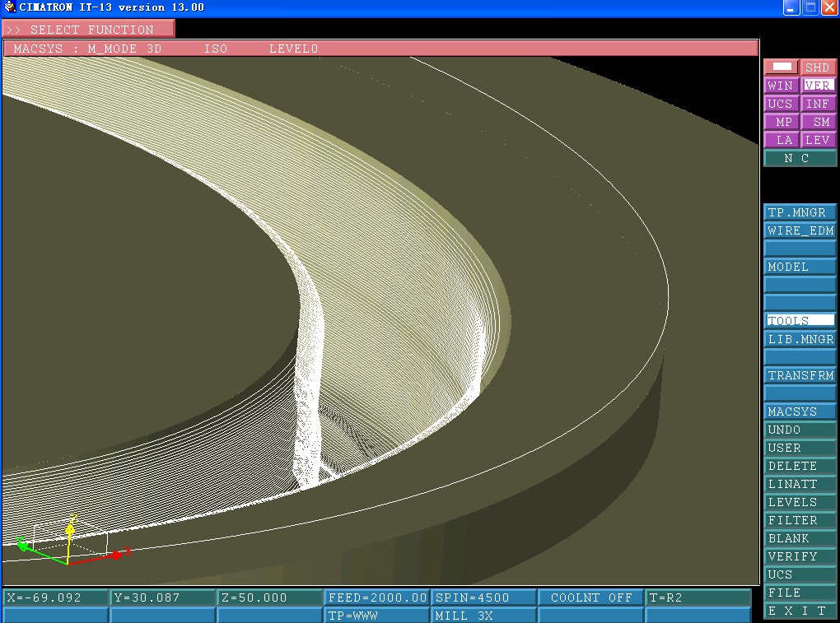Click the LEV levels button
Viewport: 840px width, 623px height.
tap(818, 140)
